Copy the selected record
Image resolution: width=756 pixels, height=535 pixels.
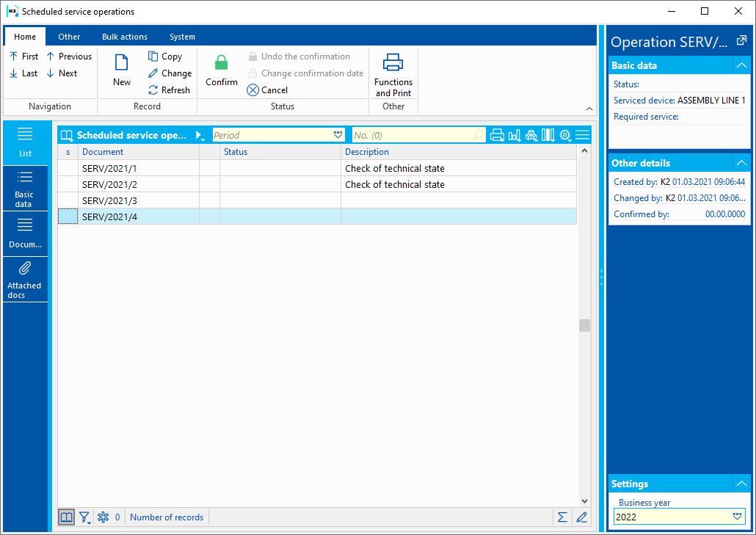[165, 57]
